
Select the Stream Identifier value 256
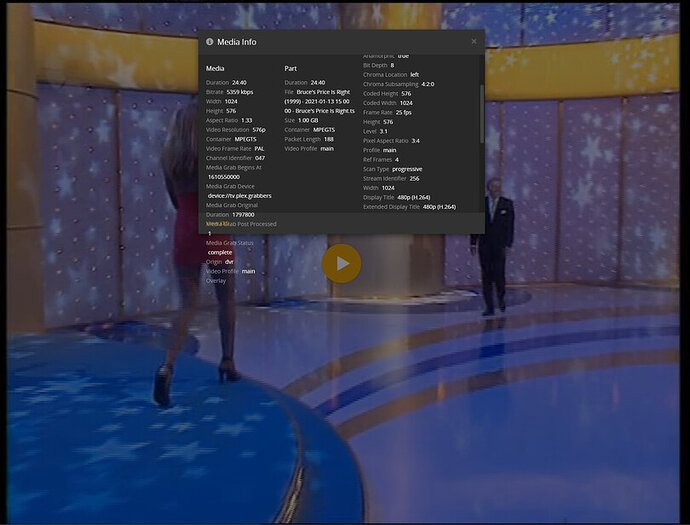pos(415,179)
